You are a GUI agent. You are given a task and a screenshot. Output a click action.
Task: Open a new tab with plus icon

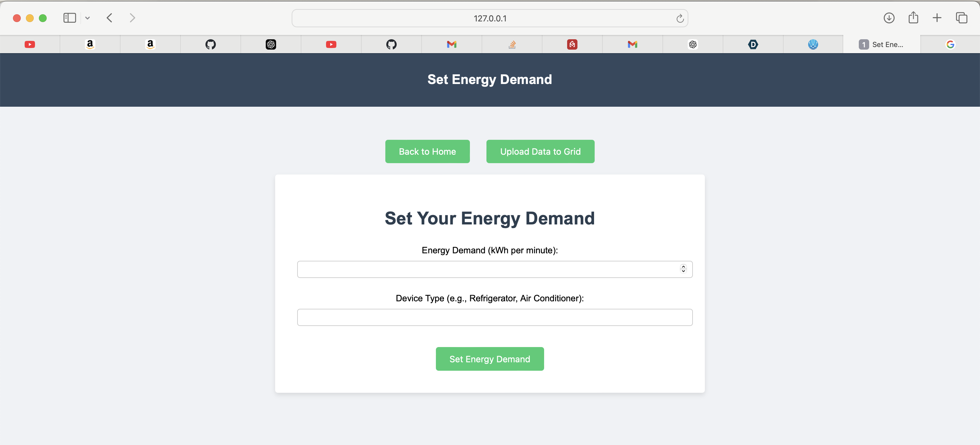937,18
